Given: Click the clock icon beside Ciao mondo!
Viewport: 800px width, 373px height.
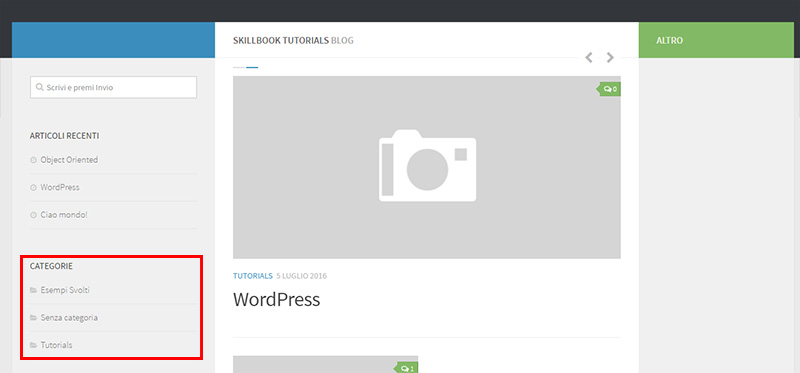Looking at the screenshot, I should pos(34,215).
